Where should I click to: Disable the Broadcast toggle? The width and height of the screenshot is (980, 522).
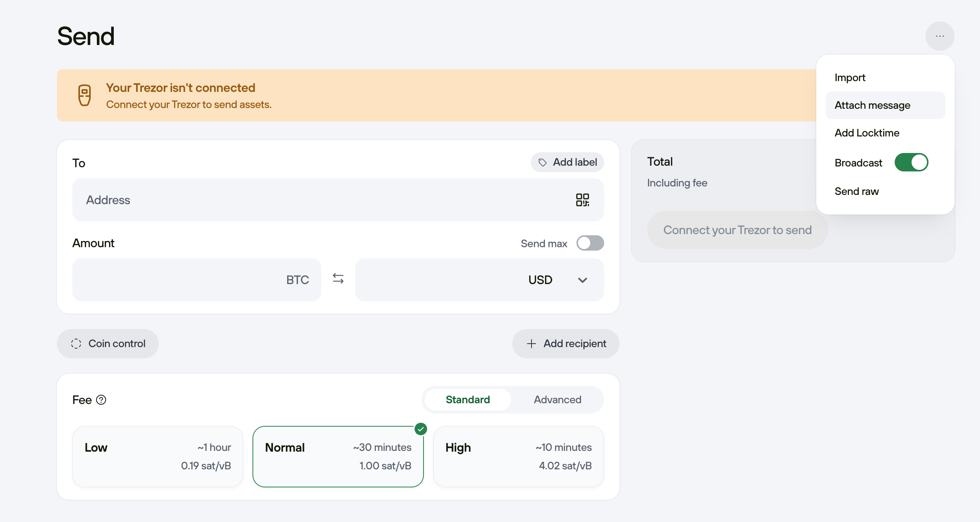coord(911,163)
